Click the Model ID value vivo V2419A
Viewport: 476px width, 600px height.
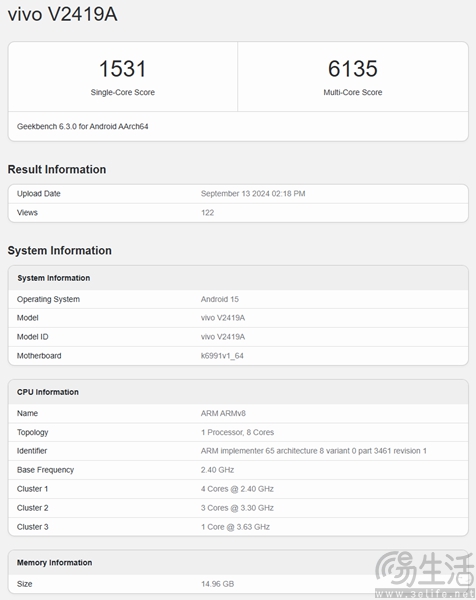point(223,337)
